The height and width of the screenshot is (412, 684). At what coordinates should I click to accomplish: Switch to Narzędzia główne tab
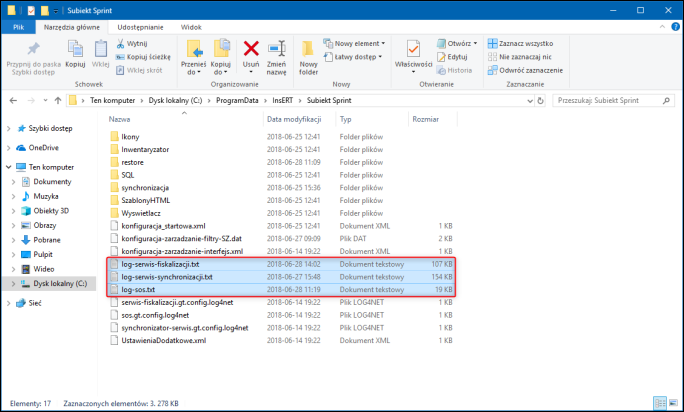(72, 27)
